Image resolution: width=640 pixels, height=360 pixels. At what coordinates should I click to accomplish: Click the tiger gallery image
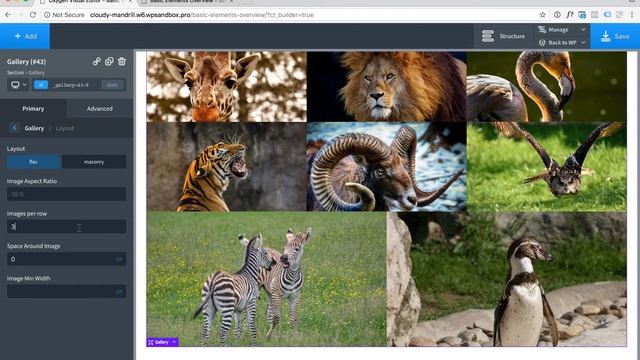click(x=227, y=167)
